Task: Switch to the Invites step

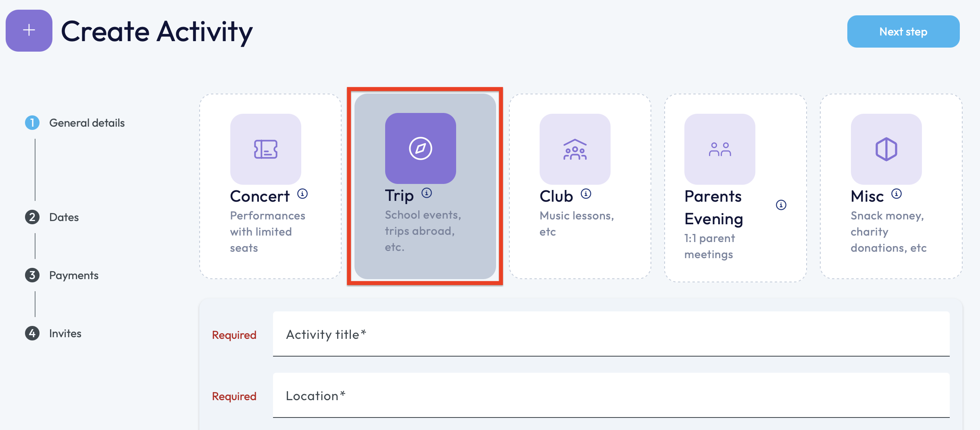Action: point(65,334)
